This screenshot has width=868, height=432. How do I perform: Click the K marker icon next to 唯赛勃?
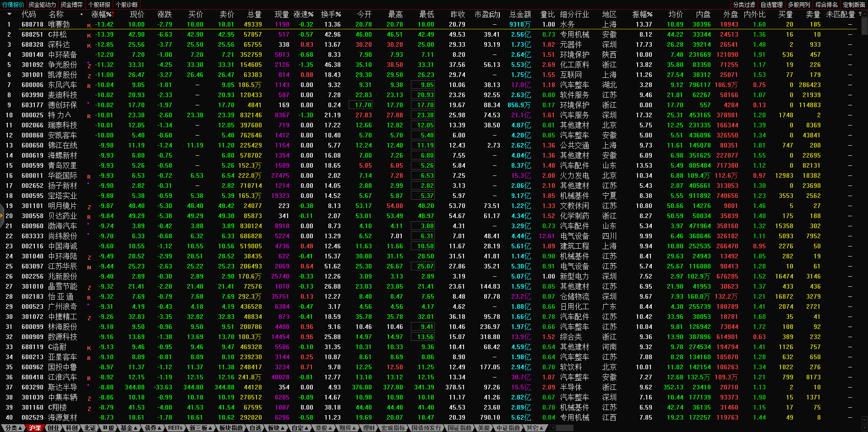pos(89,25)
